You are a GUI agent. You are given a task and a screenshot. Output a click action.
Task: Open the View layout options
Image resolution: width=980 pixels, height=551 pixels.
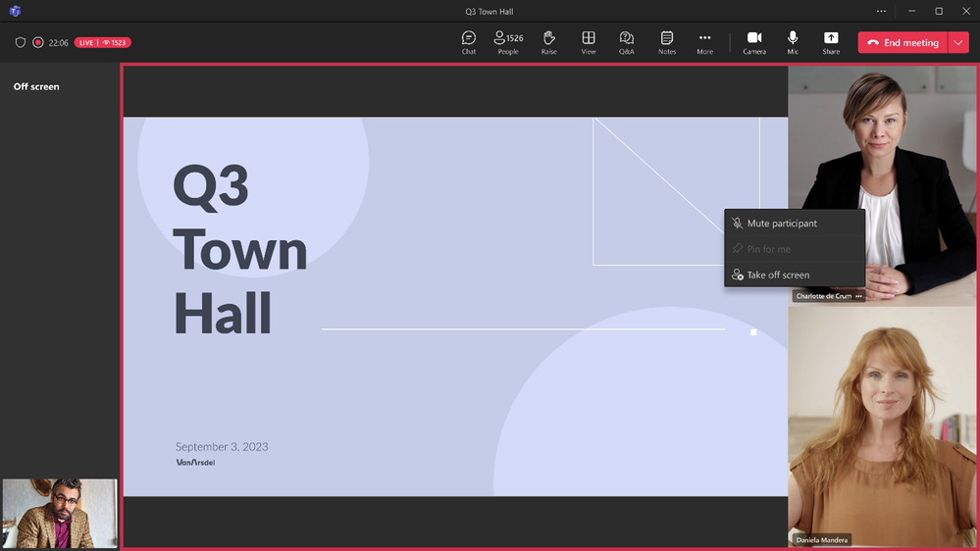coord(589,42)
